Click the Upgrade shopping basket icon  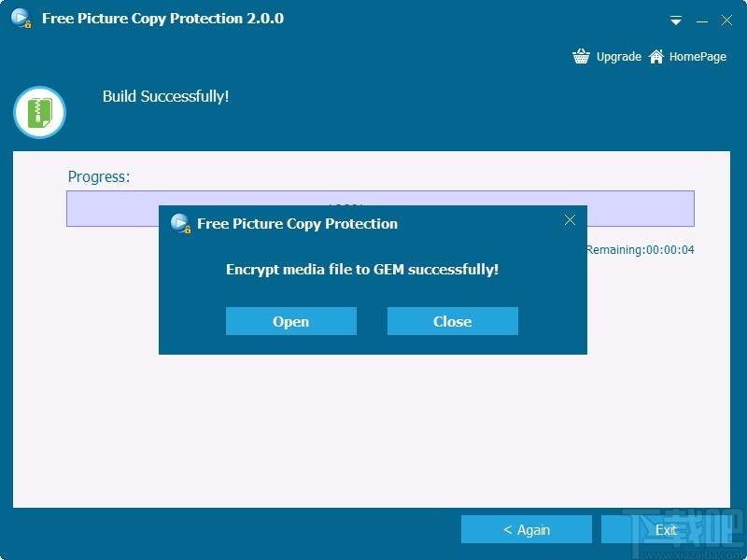point(580,56)
